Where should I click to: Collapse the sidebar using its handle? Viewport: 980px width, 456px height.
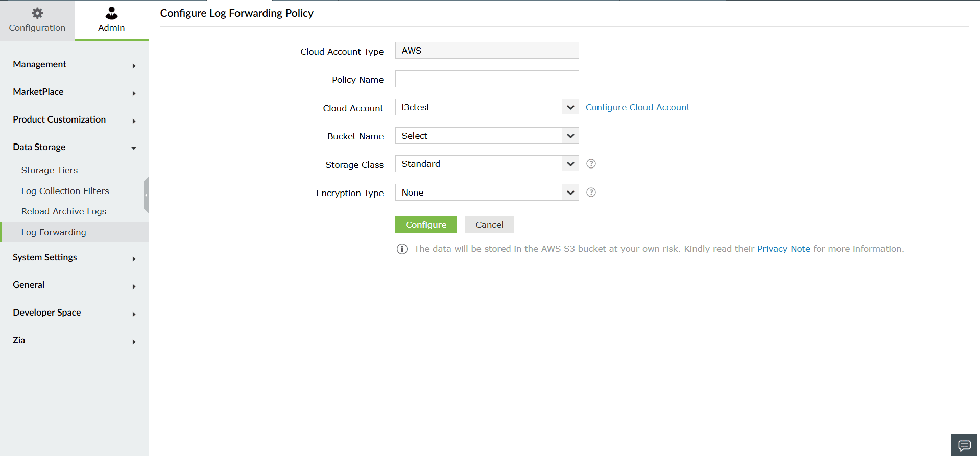click(x=146, y=195)
